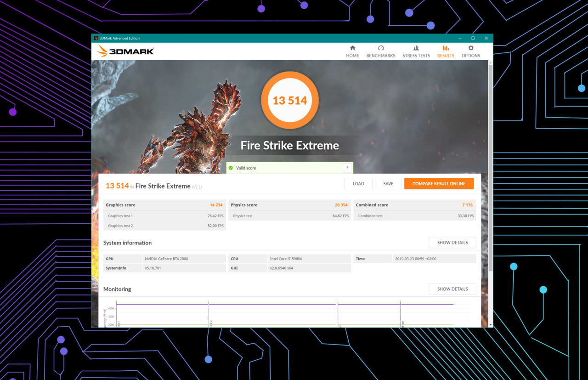
Task: Click the Monitoring section heading
Action: pos(117,289)
